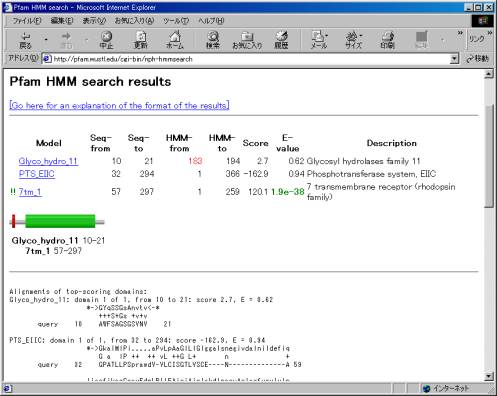
Task: Refresh the page with Refresh icon
Action: tap(141, 40)
